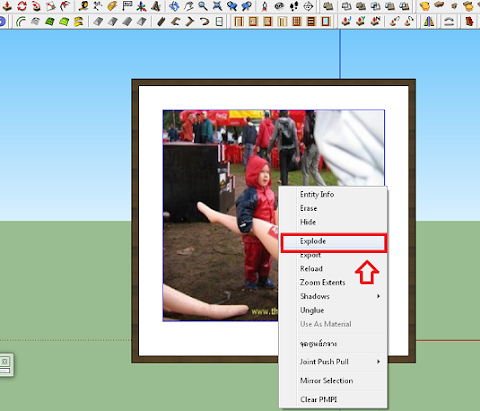Select the Tape Measure tool
This screenshot has height=411, width=480.
(x=83, y=6)
